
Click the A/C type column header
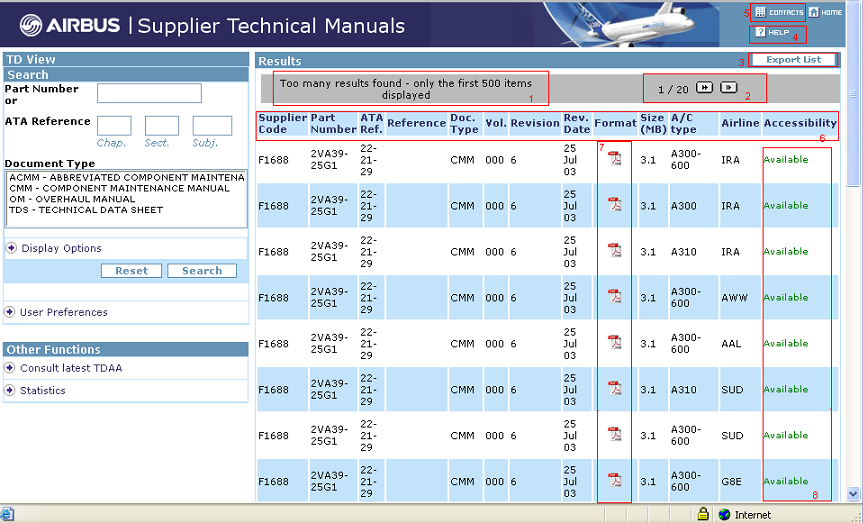693,123
